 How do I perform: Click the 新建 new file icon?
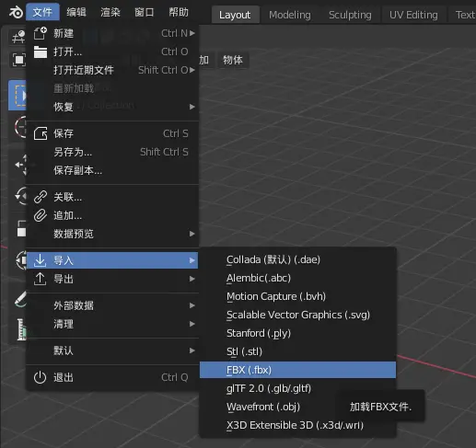point(41,33)
